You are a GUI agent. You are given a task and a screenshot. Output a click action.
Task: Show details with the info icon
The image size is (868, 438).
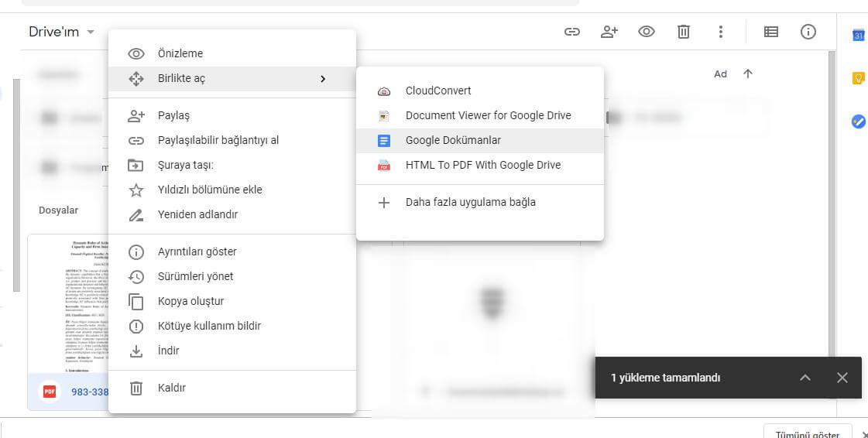(808, 32)
